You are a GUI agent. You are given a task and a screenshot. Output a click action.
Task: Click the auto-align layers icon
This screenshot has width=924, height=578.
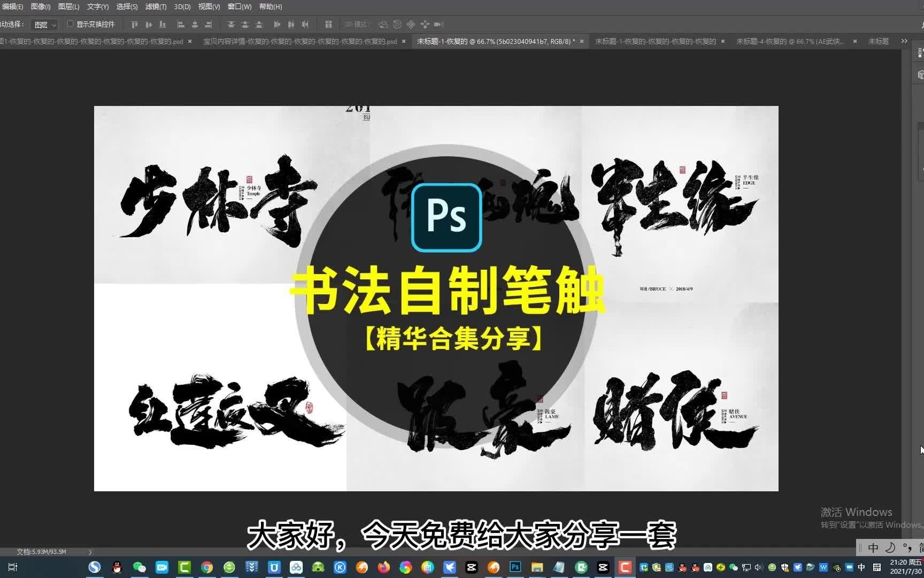click(328, 24)
